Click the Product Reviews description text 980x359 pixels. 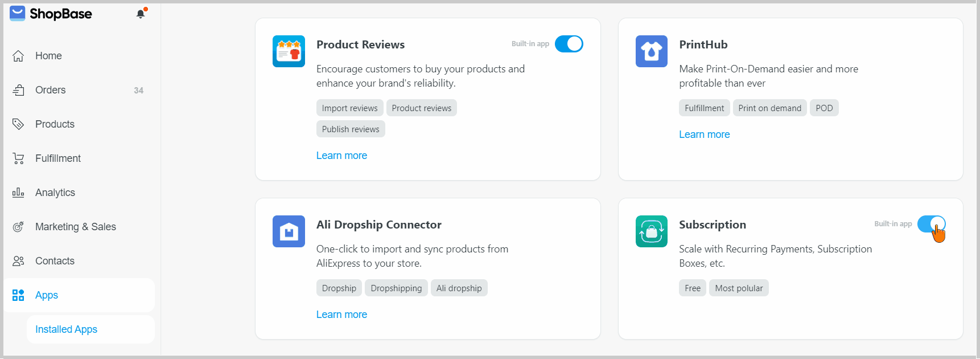[x=421, y=76]
